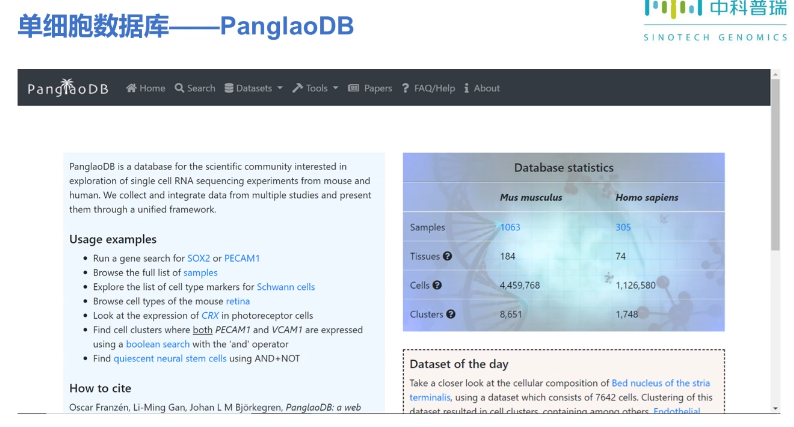Screen dimensions: 794x427
Task: Click the Homo sapiens column header
Action: tap(647, 198)
